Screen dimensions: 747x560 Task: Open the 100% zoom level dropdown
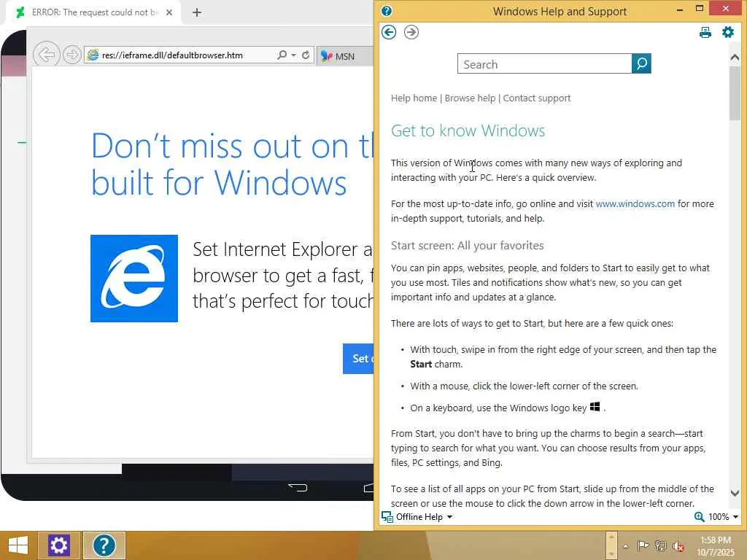[x=735, y=517]
